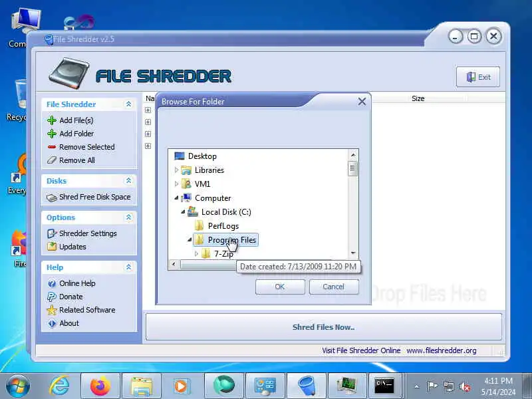Expand the VM1 tree node arrow
This screenshot has height=399, width=532.
click(176, 184)
